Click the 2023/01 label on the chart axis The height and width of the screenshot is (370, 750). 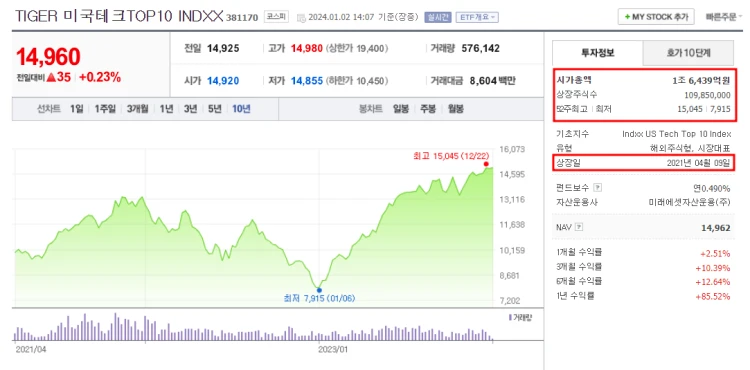tap(333, 349)
